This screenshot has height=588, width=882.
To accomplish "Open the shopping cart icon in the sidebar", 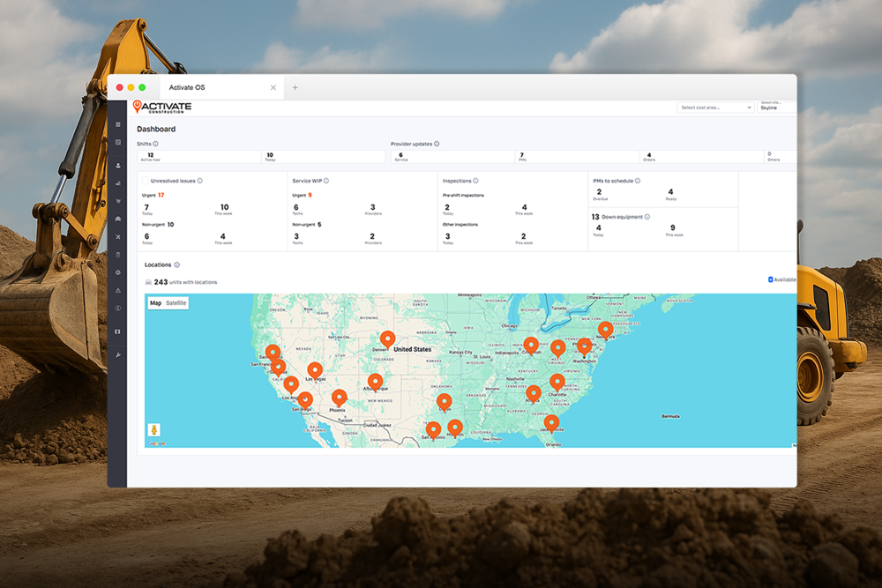I will 117,201.
